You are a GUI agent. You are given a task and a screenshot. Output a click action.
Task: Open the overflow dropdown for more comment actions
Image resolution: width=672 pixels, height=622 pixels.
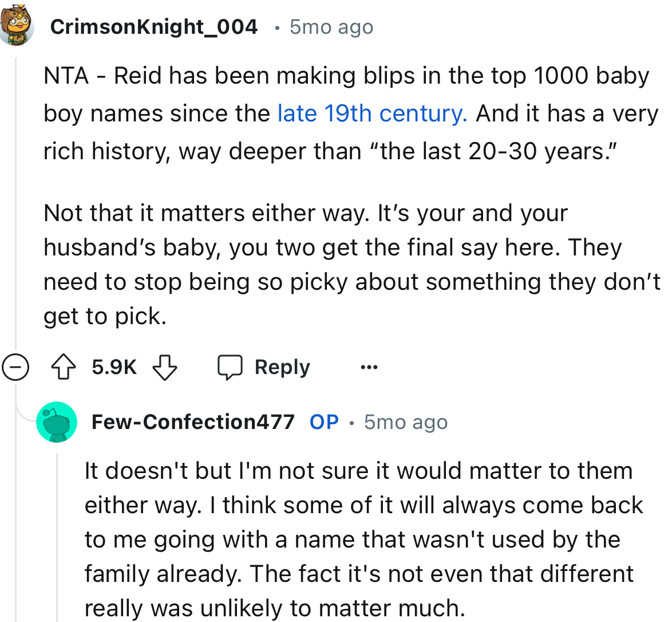(369, 367)
